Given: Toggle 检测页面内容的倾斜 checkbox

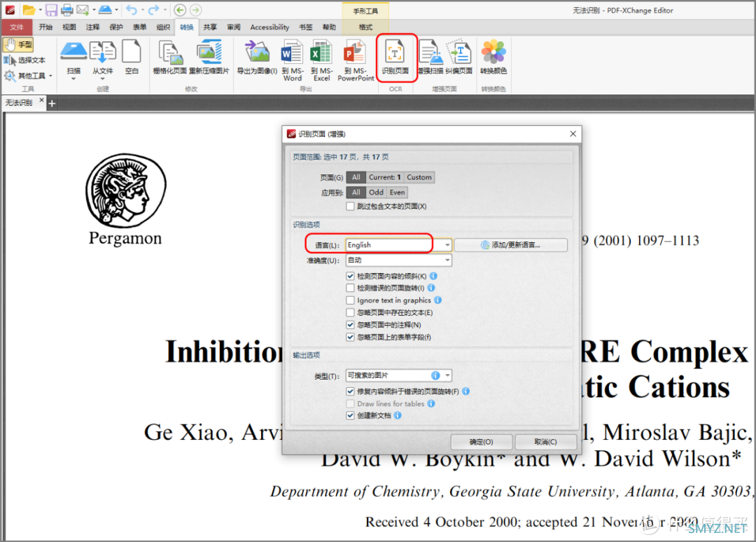Looking at the screenshot, I should point(351,277).
